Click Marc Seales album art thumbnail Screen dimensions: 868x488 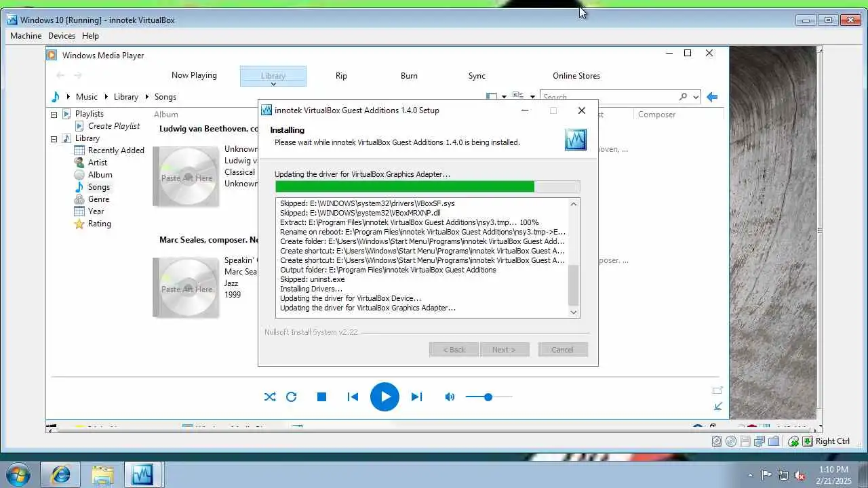pyautogui.click(x=186, y=288)
